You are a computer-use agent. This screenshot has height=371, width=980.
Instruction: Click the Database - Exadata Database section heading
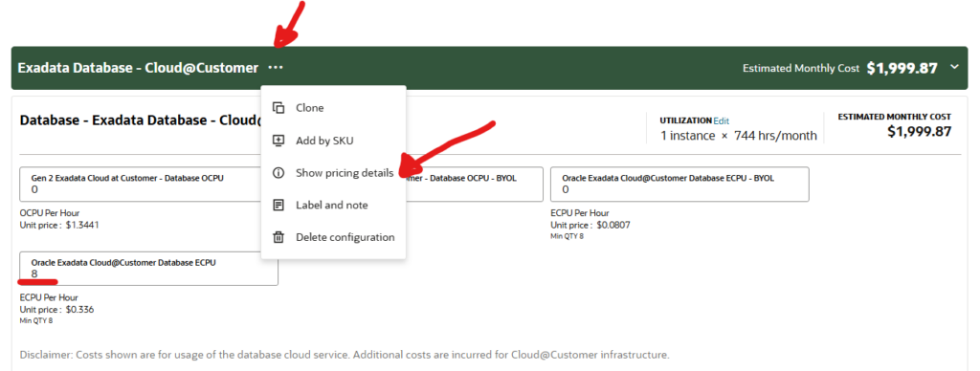140,120
